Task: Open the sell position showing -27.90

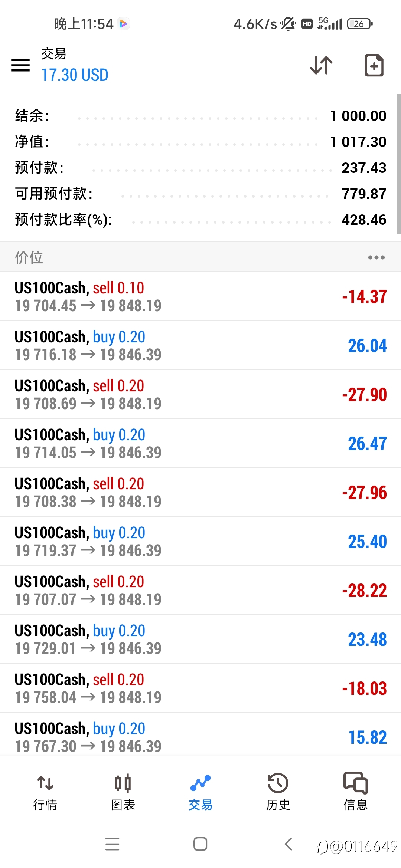Action: point(200,395)
